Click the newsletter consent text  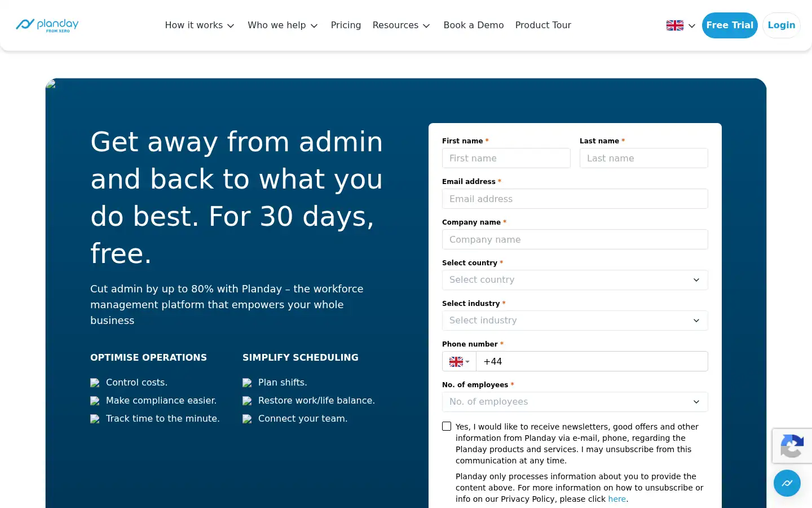tap(577, 444)
